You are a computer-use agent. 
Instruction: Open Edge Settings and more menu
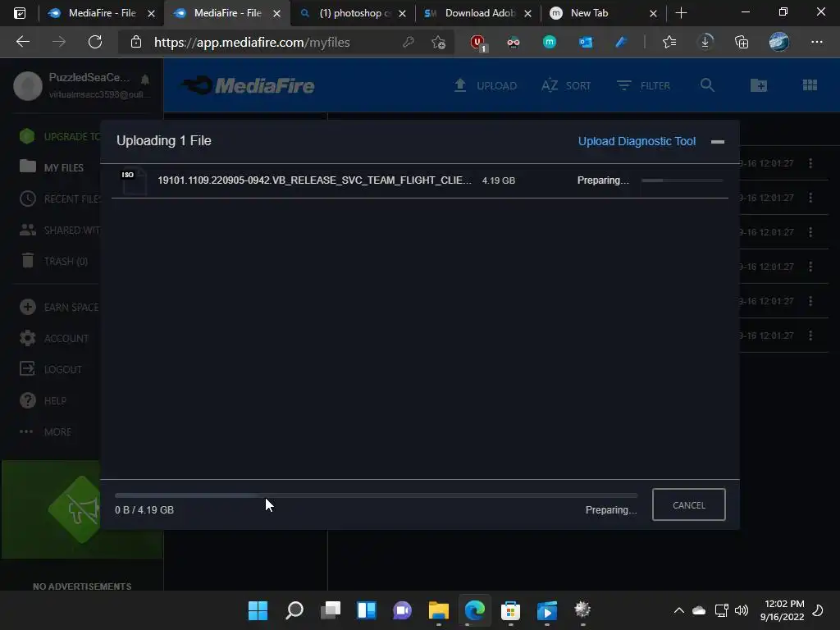point(816,42)
